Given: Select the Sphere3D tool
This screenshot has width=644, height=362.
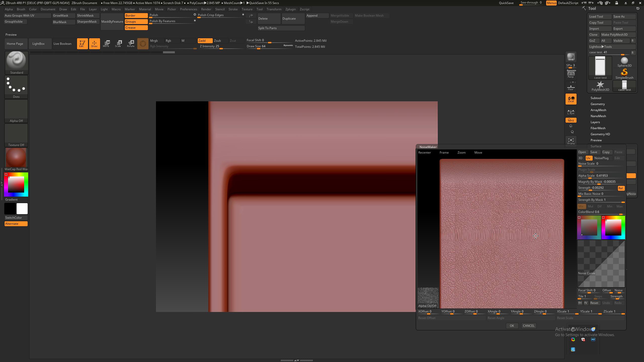Looking at the screenshot, I should (x=624, y=62).
